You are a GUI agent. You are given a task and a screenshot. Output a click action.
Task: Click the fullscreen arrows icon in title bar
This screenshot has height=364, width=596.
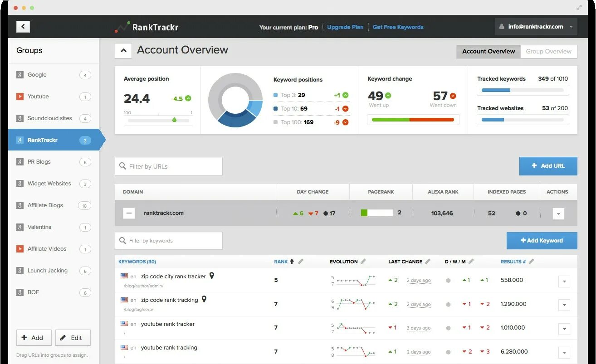[x=579, y=7]
